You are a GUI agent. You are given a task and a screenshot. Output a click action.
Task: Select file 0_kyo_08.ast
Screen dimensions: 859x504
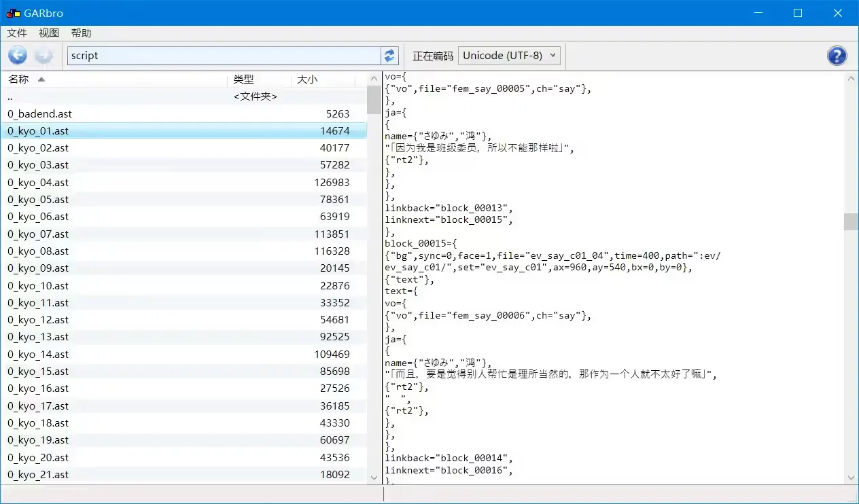point(183,251)
